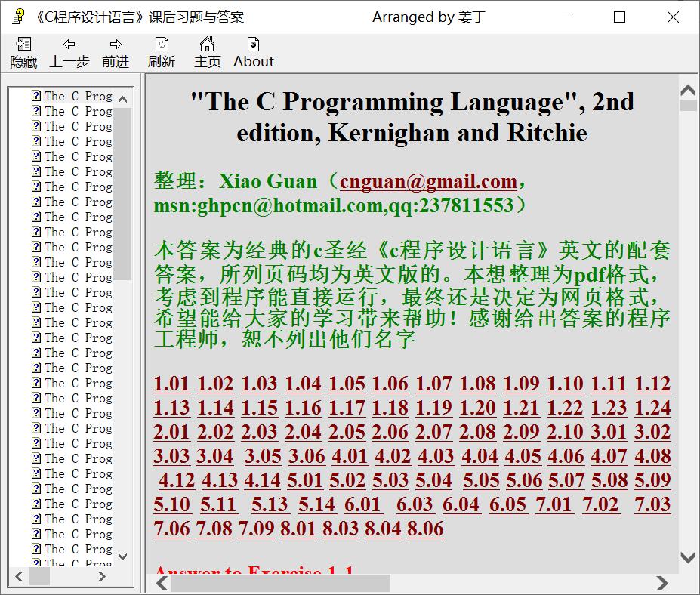Go back with the 上一步 arrow icon

[69, 45]
